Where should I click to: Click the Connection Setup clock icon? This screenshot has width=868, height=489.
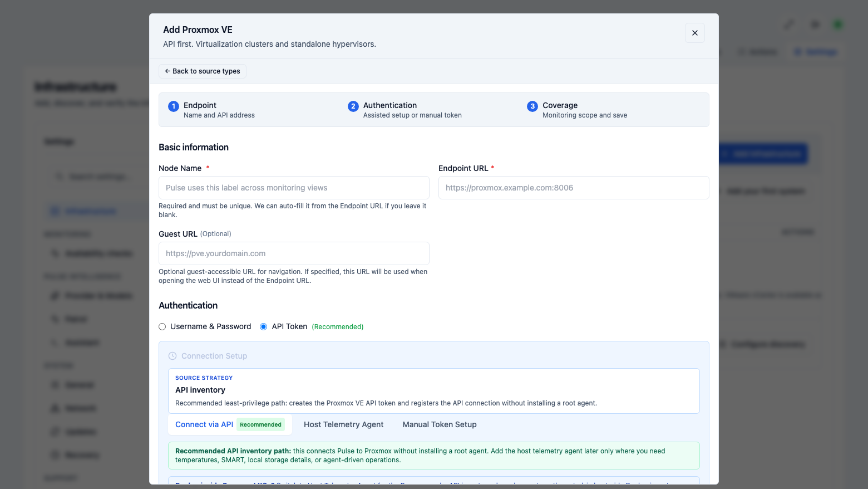(x=172, y=356)
